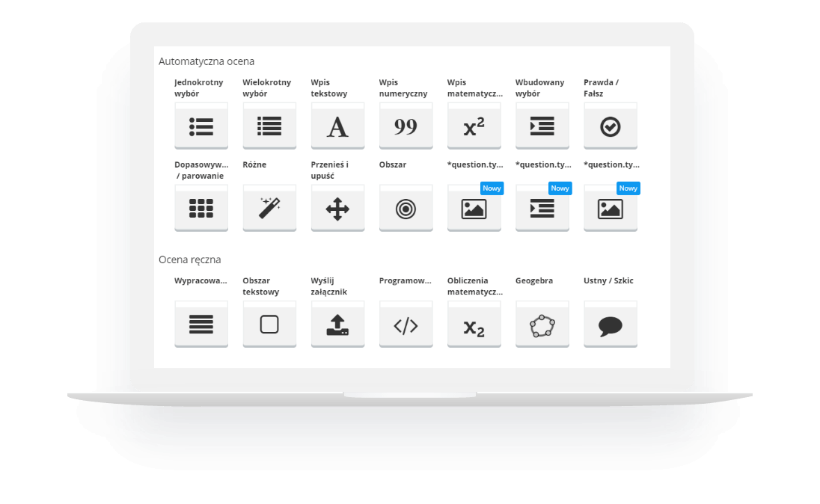Pick the Wpis numeryczny 99 icon

coord(406,126)
